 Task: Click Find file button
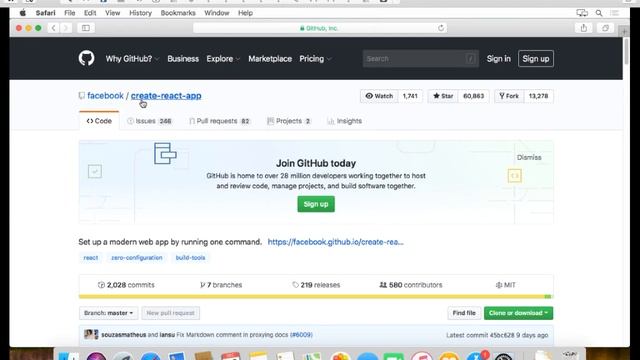pyautogui.click(x=464, y=313)
